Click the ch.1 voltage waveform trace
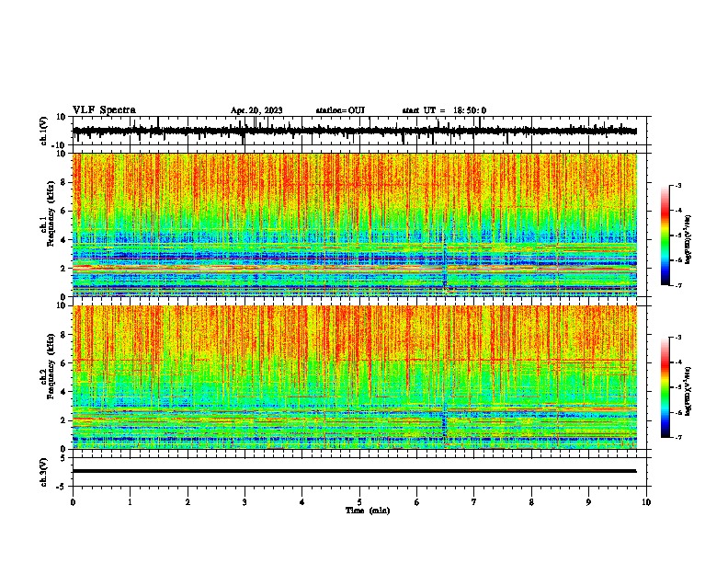 pos(355,131)
